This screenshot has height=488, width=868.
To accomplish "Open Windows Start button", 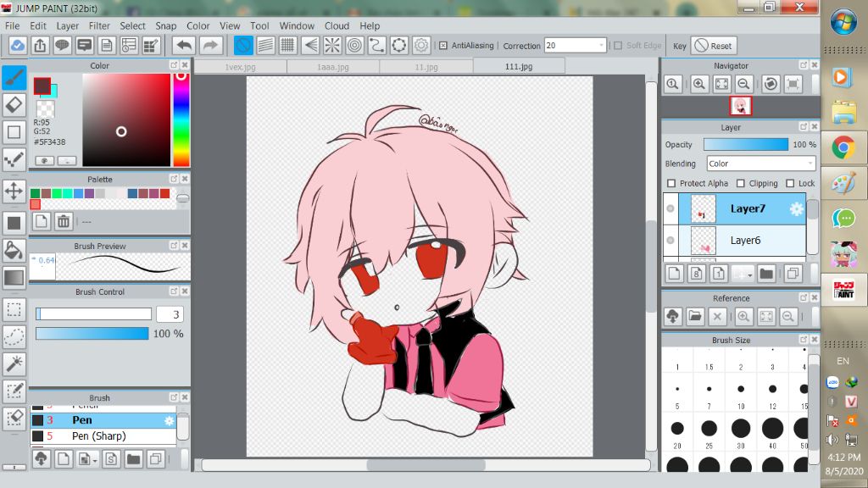I will pos(843,21).
